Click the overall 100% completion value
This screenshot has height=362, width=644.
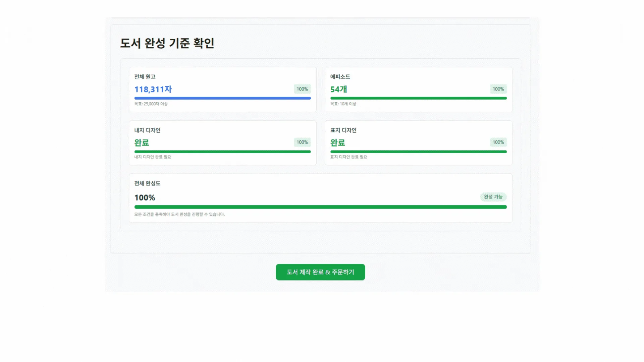point(144,197)
